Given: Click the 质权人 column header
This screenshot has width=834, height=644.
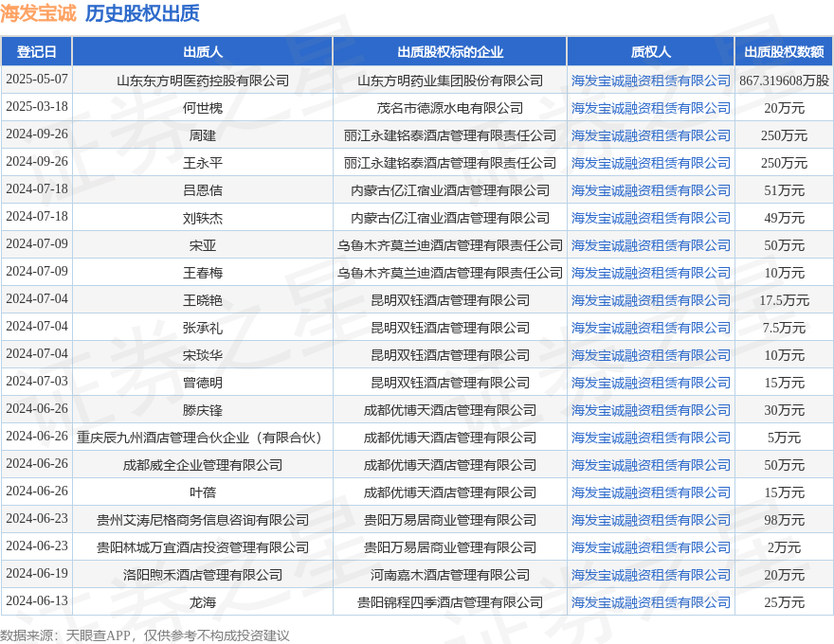Looking at the screenshot, I should (650, 51).
